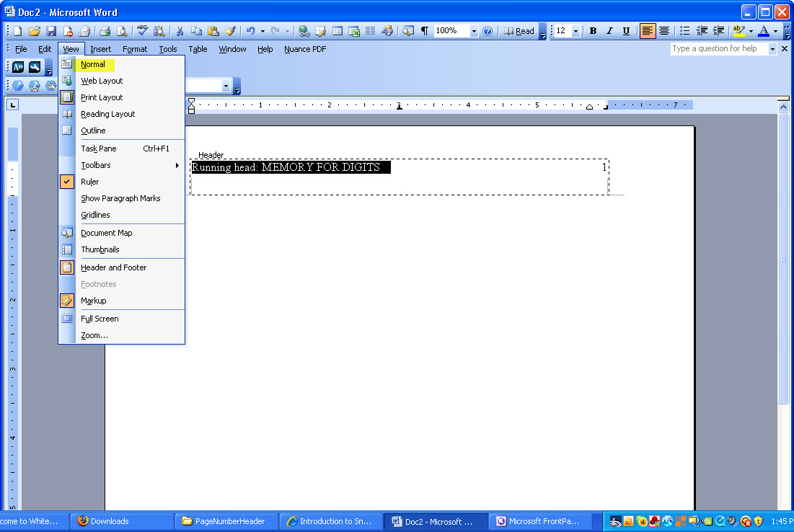This screenshot has width=794, height=532.
Task: Click Document Map menu entry
Action: coord(122,233)
